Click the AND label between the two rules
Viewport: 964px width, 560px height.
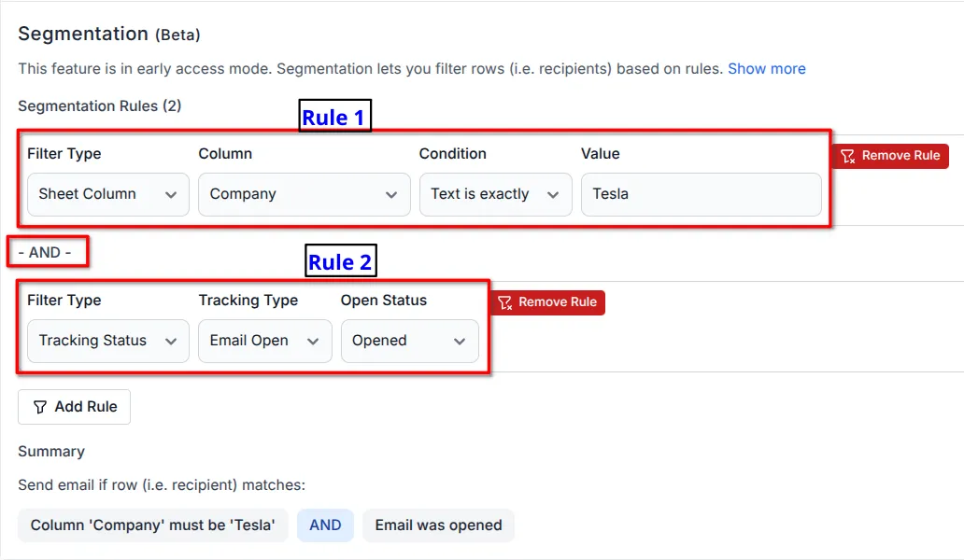pyautogui.click(x=44, y=252)
